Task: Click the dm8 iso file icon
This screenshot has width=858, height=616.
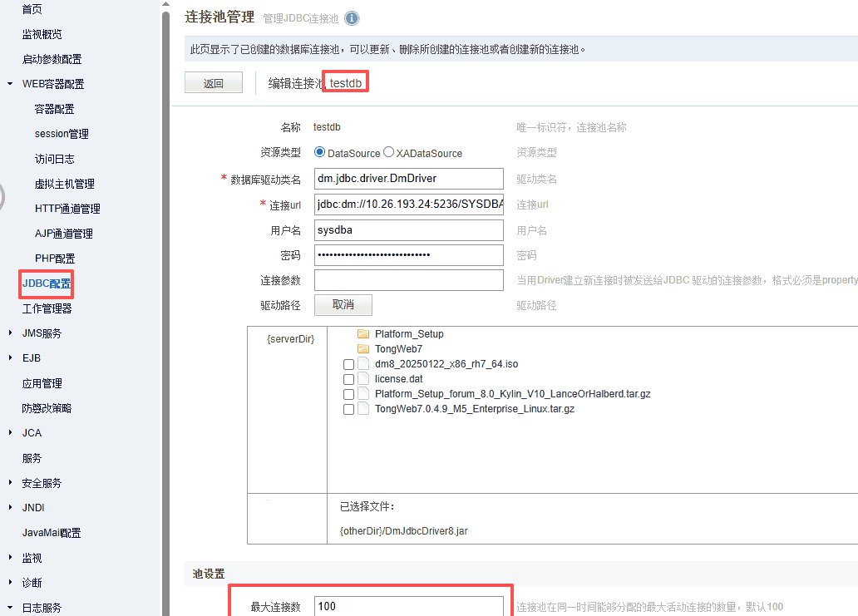Action: (362, 364)
